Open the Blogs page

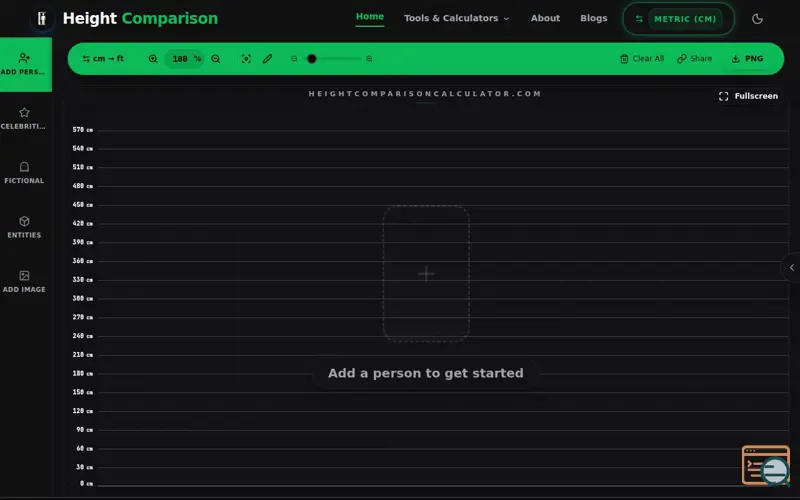point(593,18)
